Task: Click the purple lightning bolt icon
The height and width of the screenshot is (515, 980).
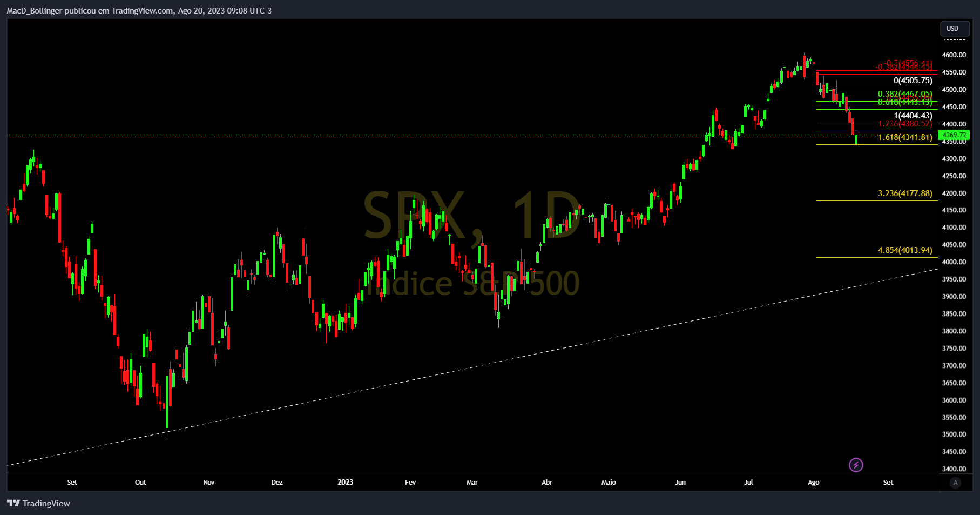Action: tap(856, 465)
